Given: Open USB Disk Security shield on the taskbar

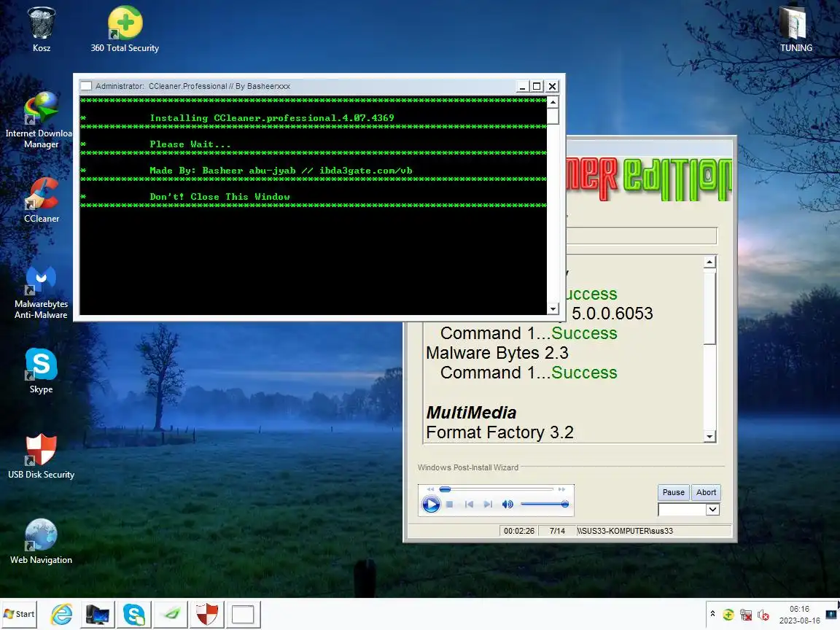Looking at the screenshot, I should (x=207, y=614).
